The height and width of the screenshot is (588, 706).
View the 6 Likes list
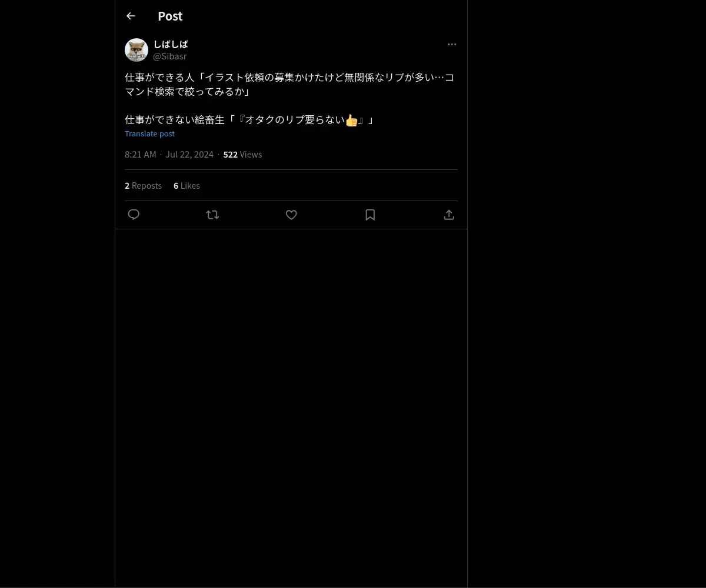187,186
